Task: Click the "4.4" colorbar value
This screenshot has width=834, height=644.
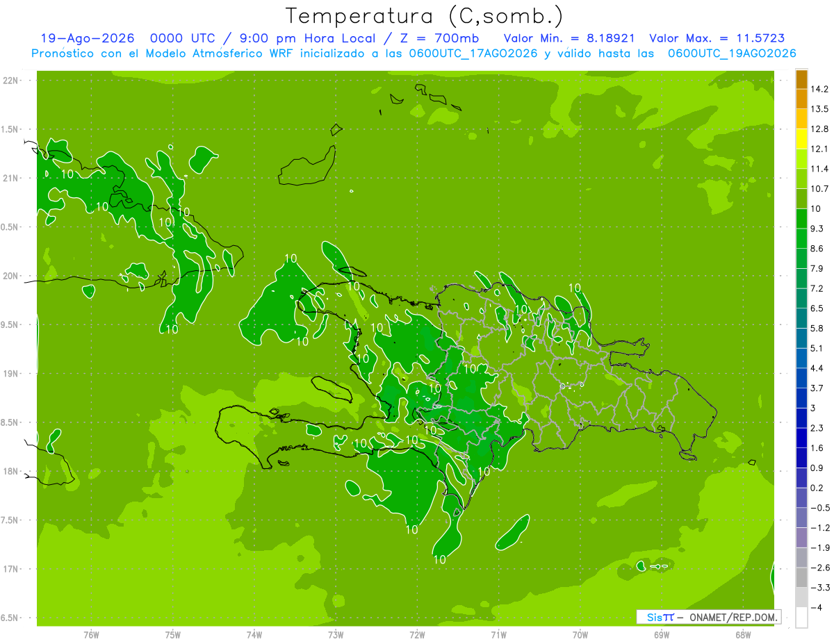Action: coord(817,368)
